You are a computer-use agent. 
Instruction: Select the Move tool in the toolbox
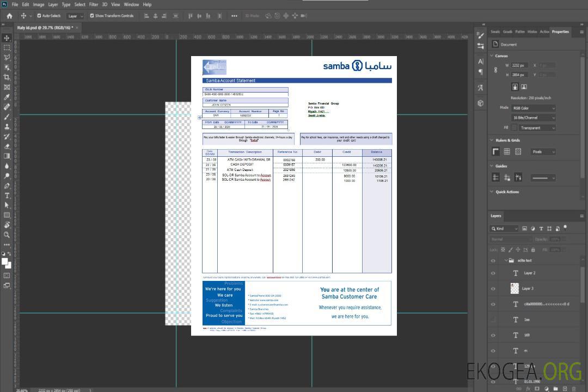[7, 38]
